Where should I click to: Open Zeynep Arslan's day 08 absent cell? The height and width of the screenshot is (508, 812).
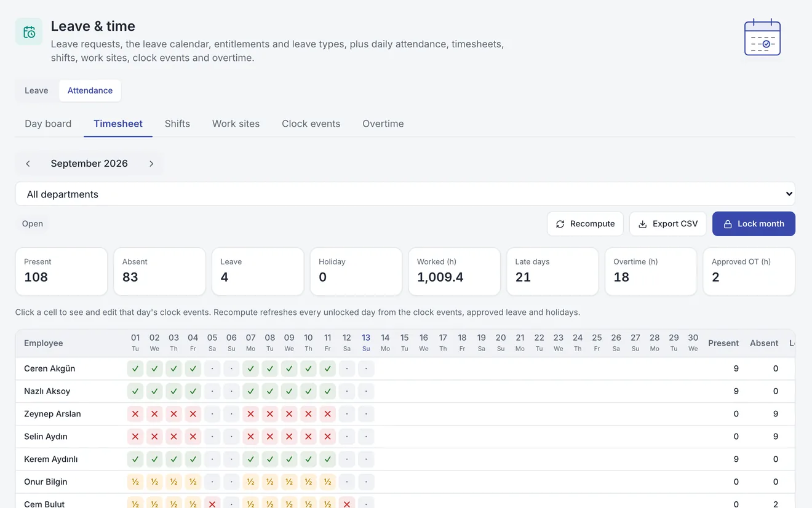(270, 414)
